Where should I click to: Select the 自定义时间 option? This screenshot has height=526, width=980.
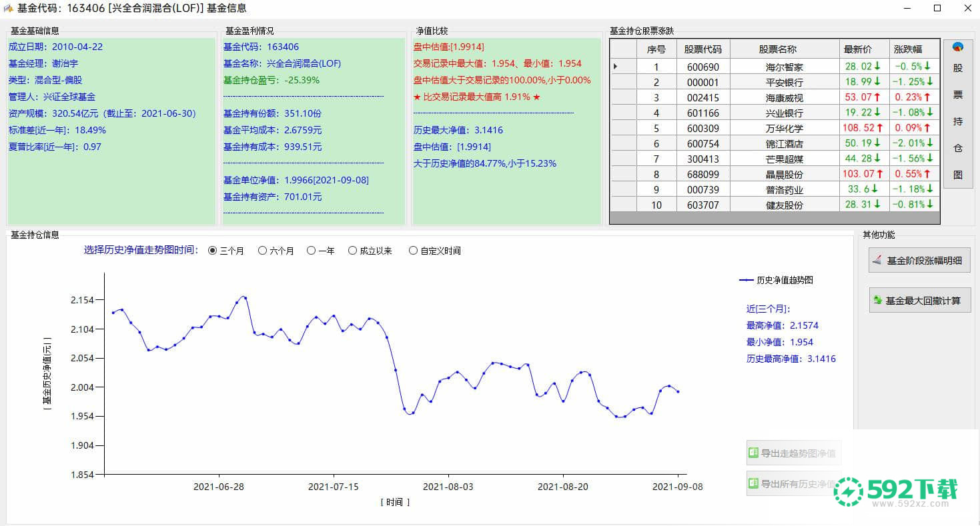coord(435,251)
